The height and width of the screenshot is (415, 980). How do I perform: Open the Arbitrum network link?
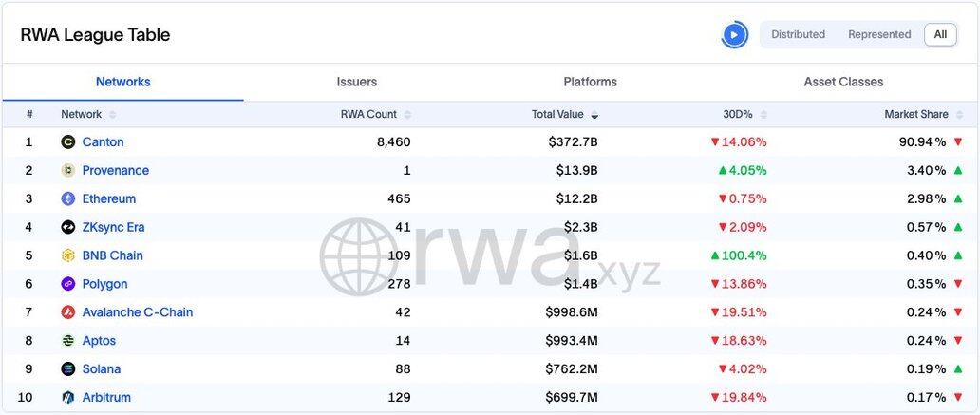[x=106, y=398]
